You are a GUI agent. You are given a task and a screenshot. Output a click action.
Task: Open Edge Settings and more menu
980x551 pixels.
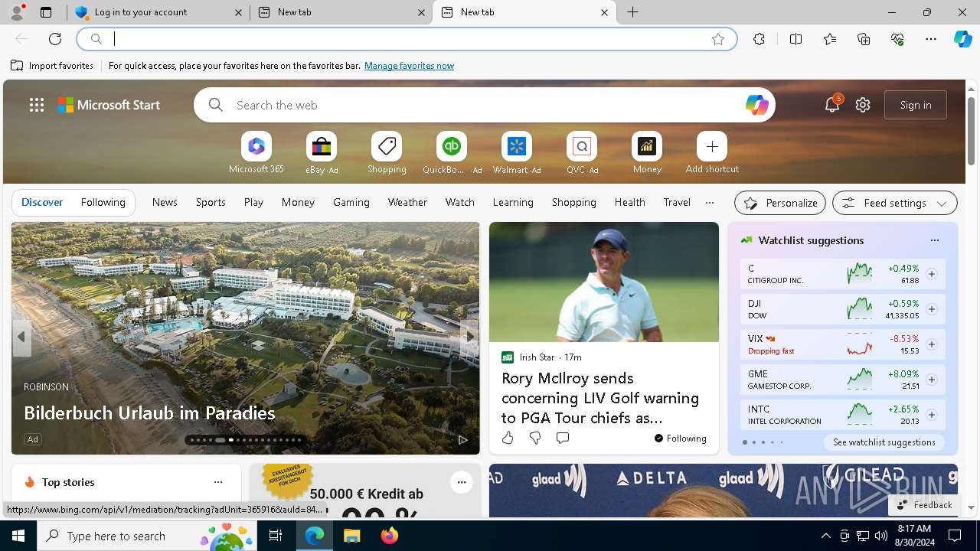[x=931, y=39]
